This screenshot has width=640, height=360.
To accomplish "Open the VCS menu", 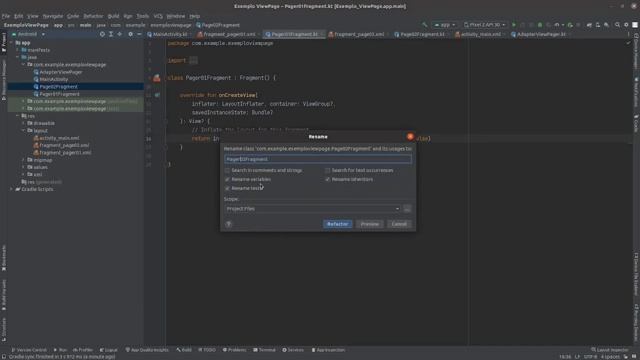I will click(x=158, y=16).
